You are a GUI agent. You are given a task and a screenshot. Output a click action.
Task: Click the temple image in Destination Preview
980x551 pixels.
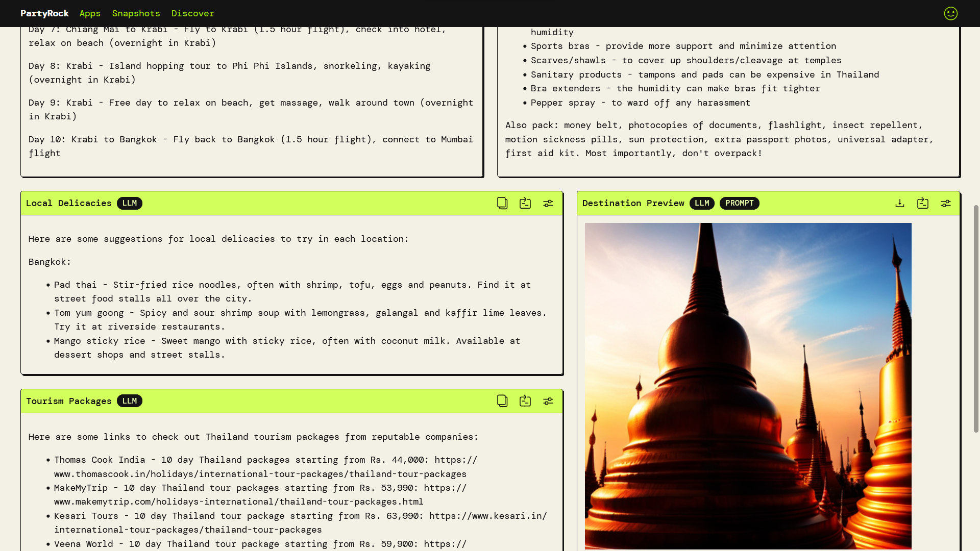(x=748, y=383)
